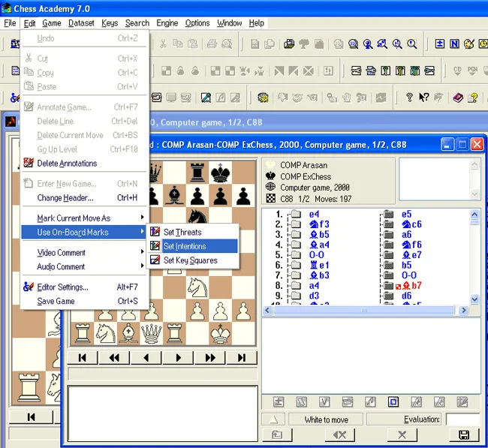The width and height of the screenshot is (488, 448).
Task: Click the blue N toolbar icon
Action: coord(455,44)
